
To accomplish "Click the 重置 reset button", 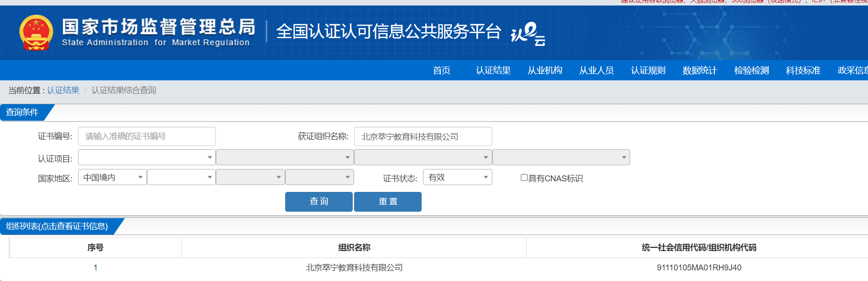I will click(x=388, y=202).
